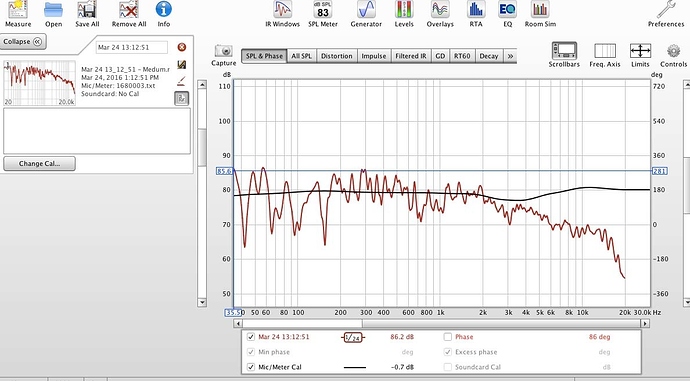Open the 1/24 smoothing selector
The width and height of the screenshot is (690, 381).
[352, 337]
